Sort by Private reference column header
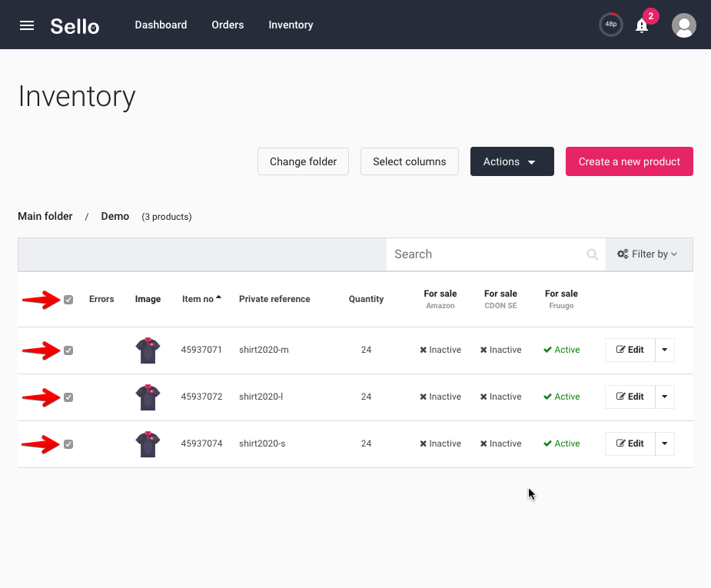This screenshot has height=588, width=711. (x=274, y=299)
